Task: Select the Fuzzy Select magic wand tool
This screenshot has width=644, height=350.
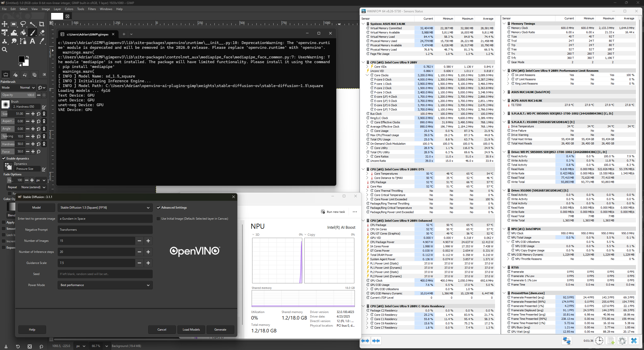Action: pyautogui.click(x=33, y=24)
